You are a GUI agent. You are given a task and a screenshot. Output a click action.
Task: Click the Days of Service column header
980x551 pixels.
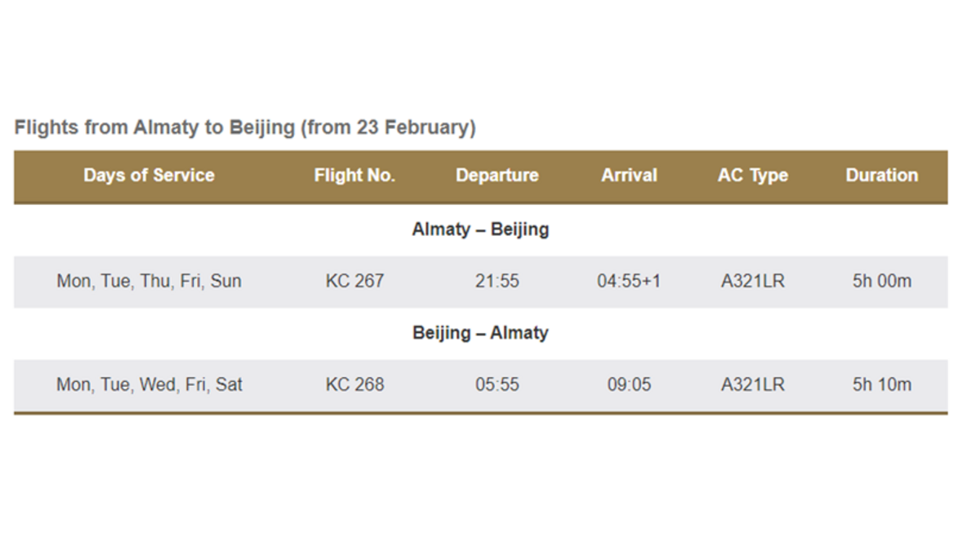tap(149, 176)
